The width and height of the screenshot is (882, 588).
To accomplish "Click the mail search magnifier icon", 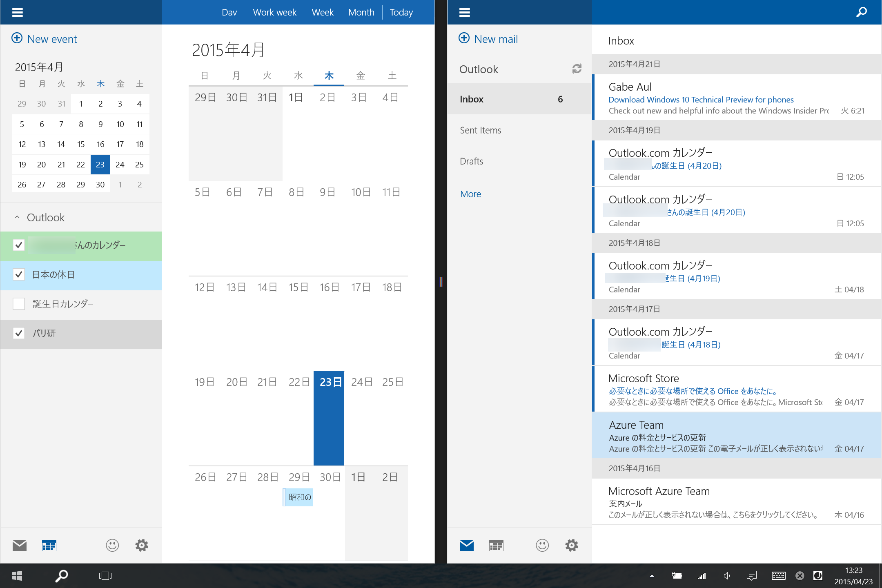I will pos(862,12).
